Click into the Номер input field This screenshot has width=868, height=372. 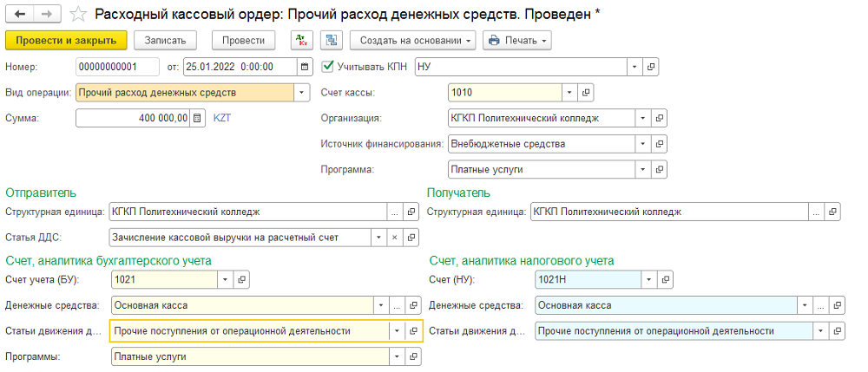point(116,67)
